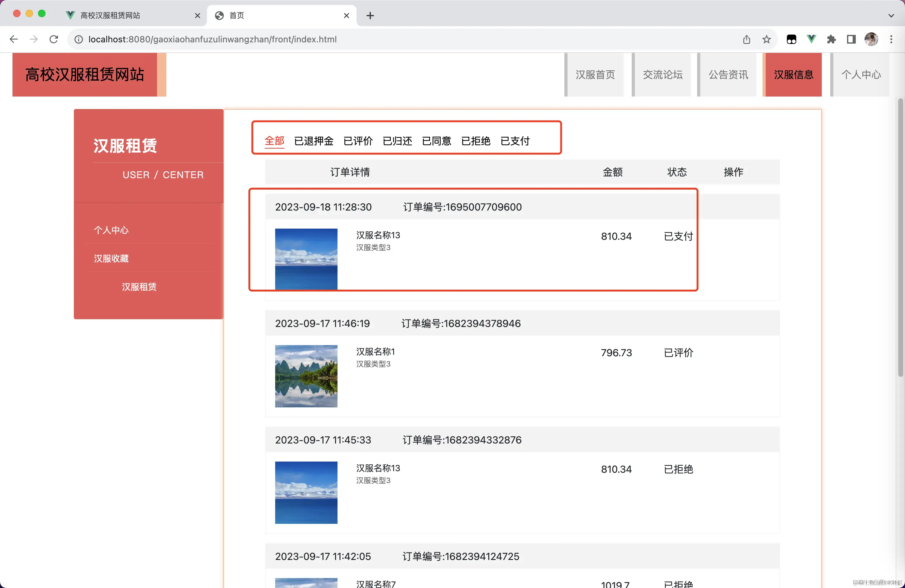Viewport: 905px width, 588px height.
Task: Switch to the 已支付 order filter
Action: [515, 141]
